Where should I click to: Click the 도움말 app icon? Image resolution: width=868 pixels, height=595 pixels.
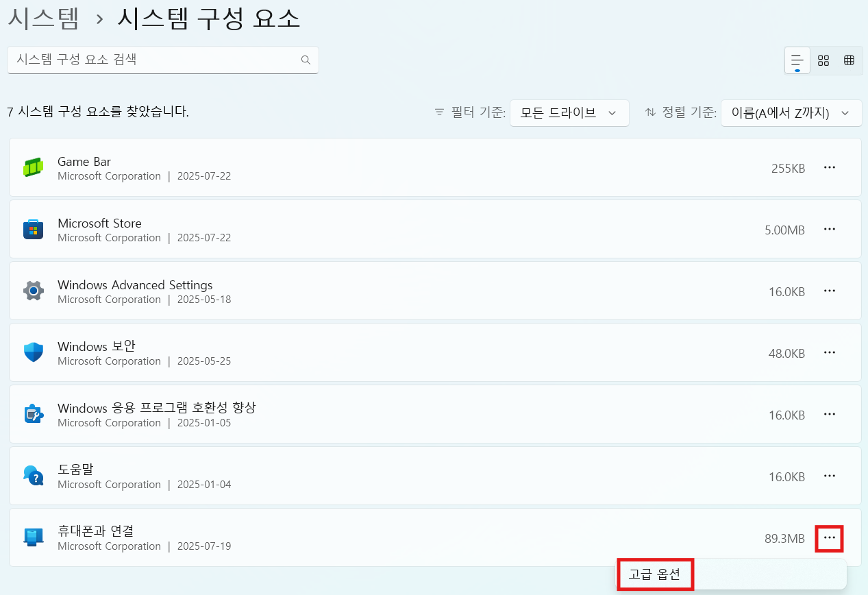coord(34,476)
